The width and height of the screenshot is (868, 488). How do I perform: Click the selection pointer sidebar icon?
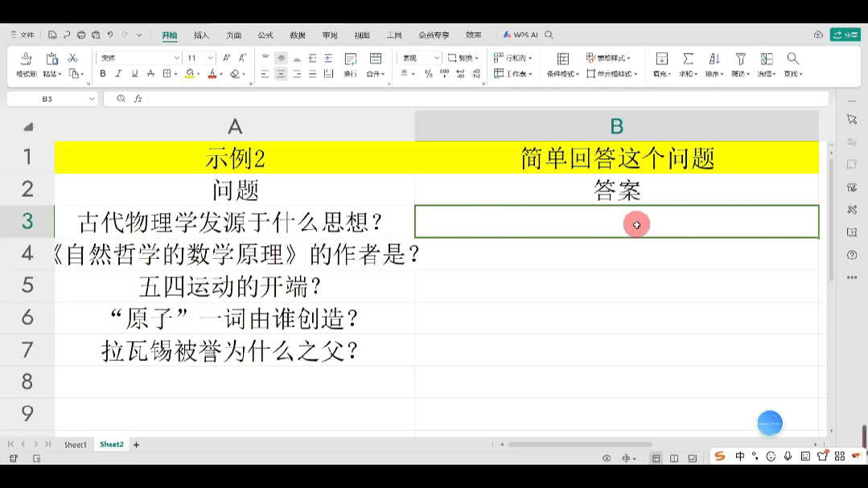[x=852, y=120]
